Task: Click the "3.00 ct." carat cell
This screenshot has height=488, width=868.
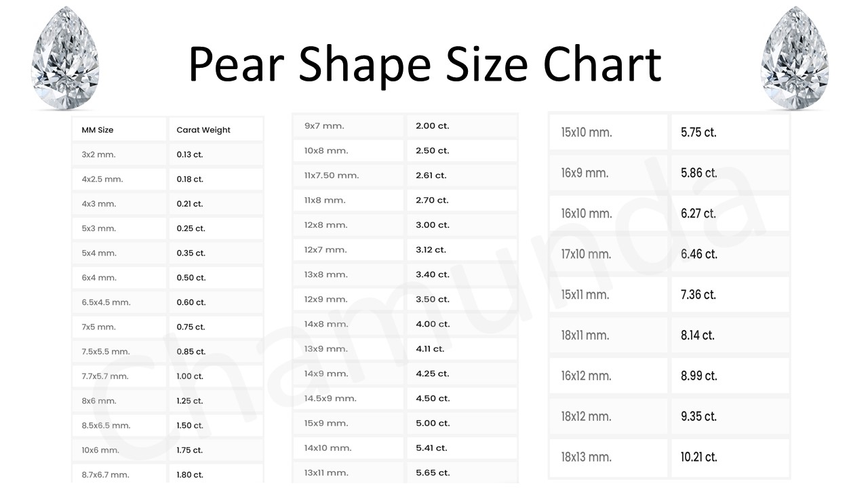Action: click(433, 225)
